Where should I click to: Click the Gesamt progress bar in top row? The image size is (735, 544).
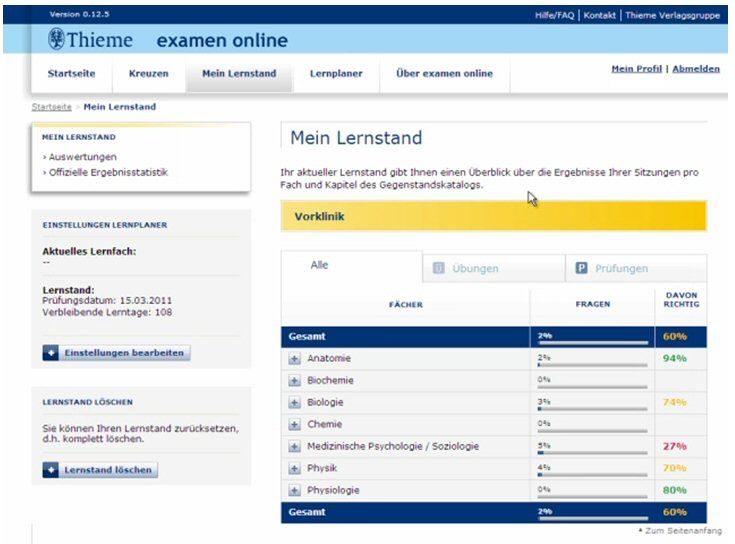(x=592, y=342)
